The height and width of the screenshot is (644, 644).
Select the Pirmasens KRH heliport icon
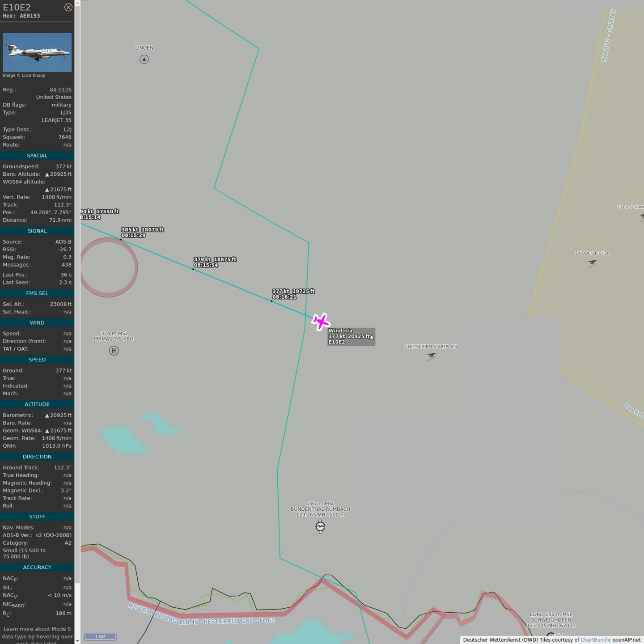(x=114, y=351)
